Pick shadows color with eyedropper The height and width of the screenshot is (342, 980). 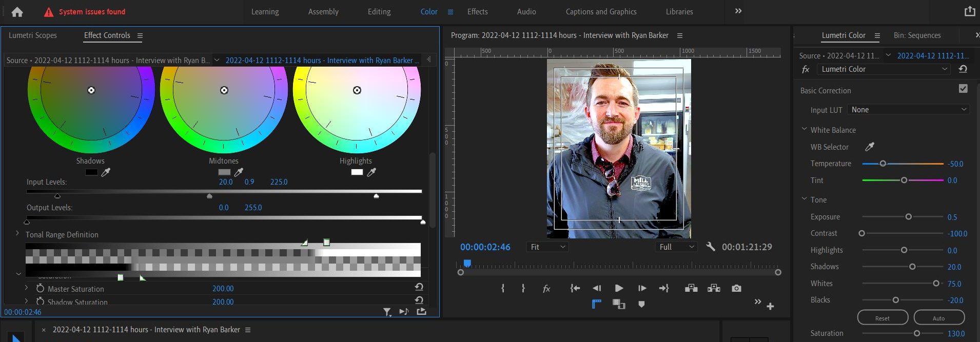click(106, 172)
